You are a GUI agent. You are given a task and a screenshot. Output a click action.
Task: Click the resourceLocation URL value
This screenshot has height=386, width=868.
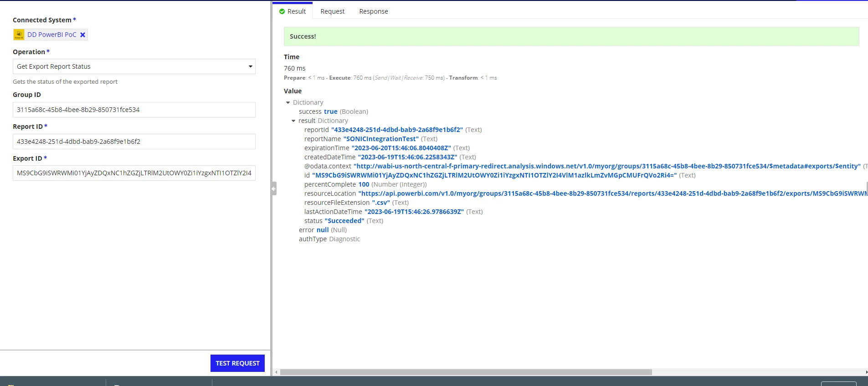tap(613, 193)
